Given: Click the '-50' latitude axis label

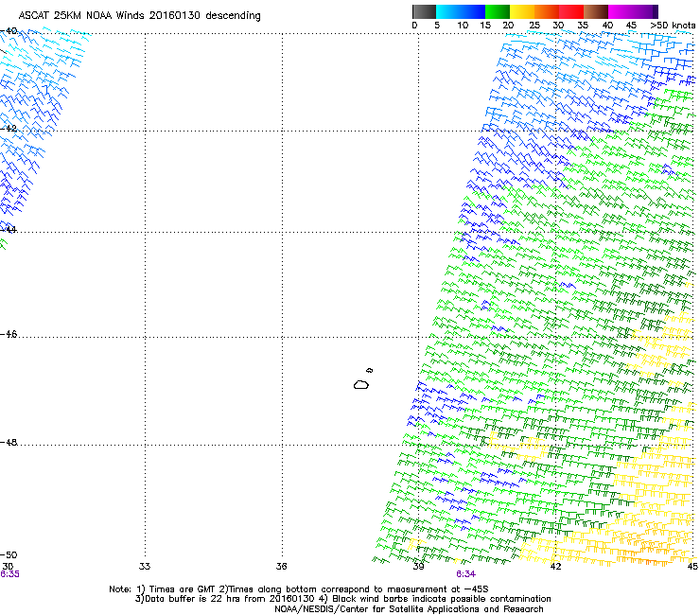Looking at the screenshot, I should coord(9,555).
